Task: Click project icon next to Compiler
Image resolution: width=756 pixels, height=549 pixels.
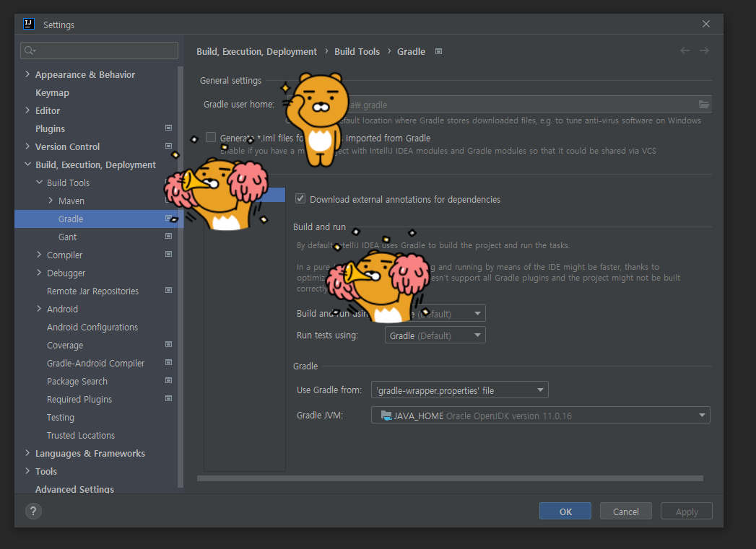Action: (x=169, y=254)
